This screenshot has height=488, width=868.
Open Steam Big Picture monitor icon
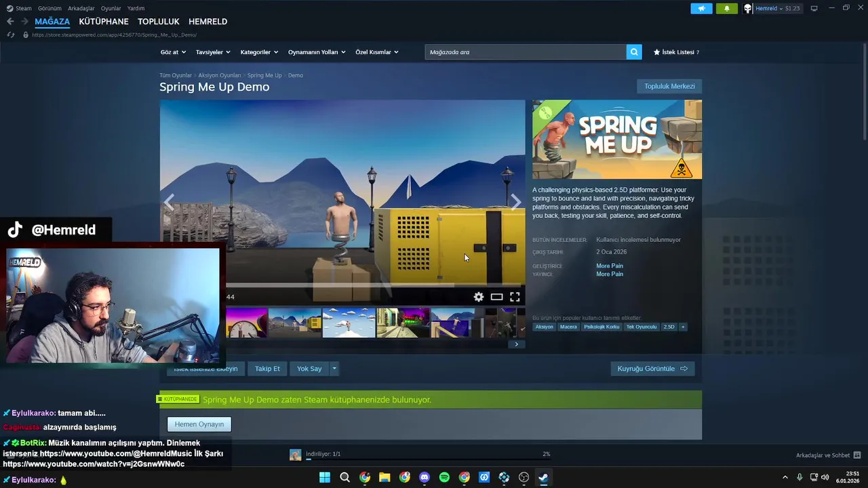(814, 8)
